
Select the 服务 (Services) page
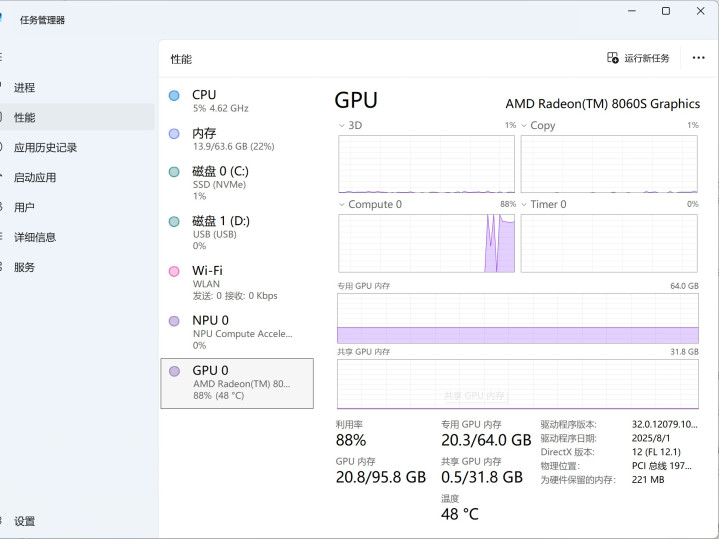24,268
